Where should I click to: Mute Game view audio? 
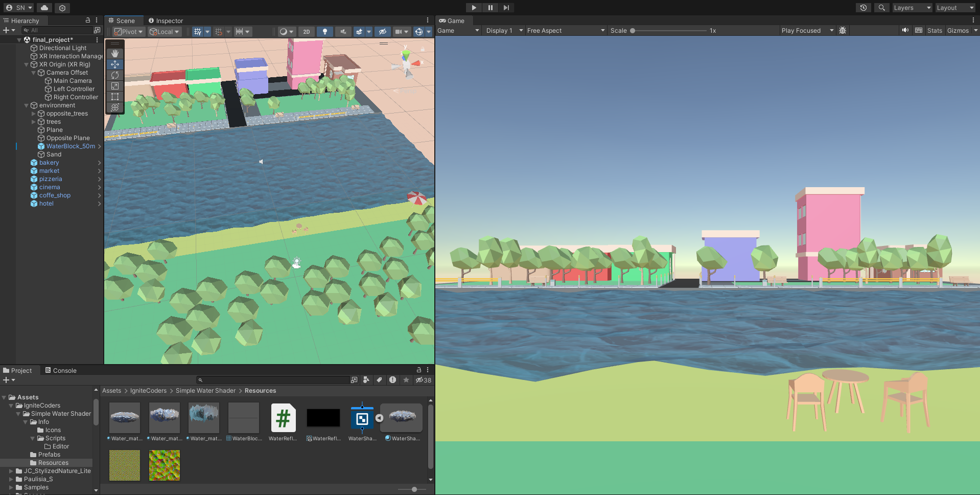[x=905, y=30]
